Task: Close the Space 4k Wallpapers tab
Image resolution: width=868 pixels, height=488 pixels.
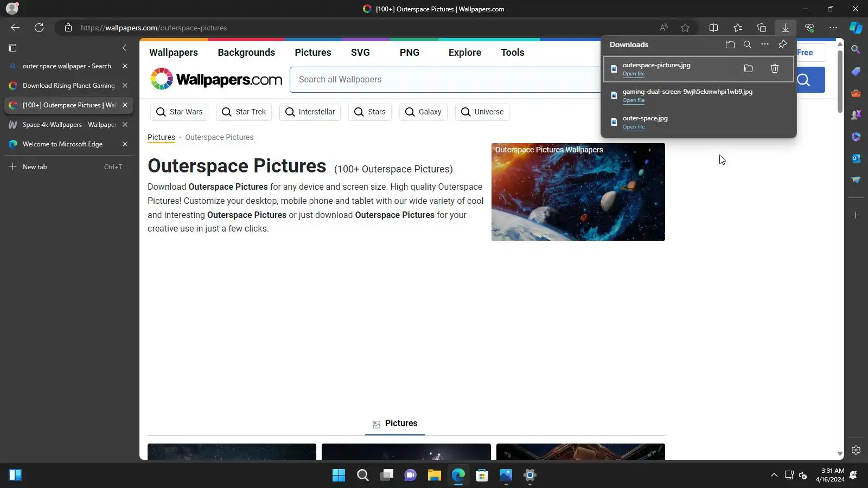Action: [125, 125]
